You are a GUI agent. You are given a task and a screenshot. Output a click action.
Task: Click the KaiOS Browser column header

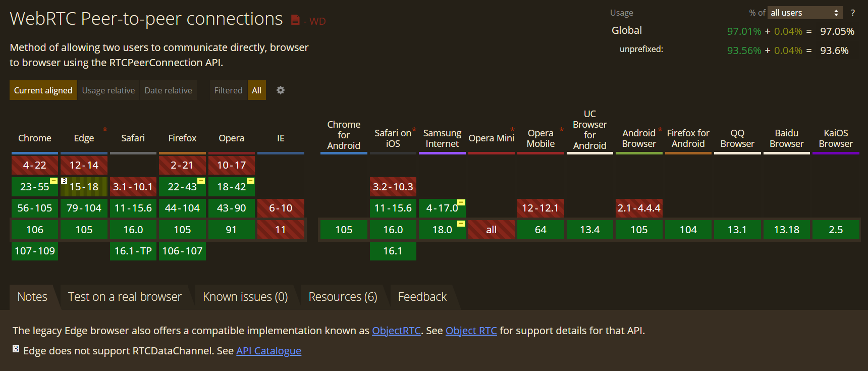point(836,138)
